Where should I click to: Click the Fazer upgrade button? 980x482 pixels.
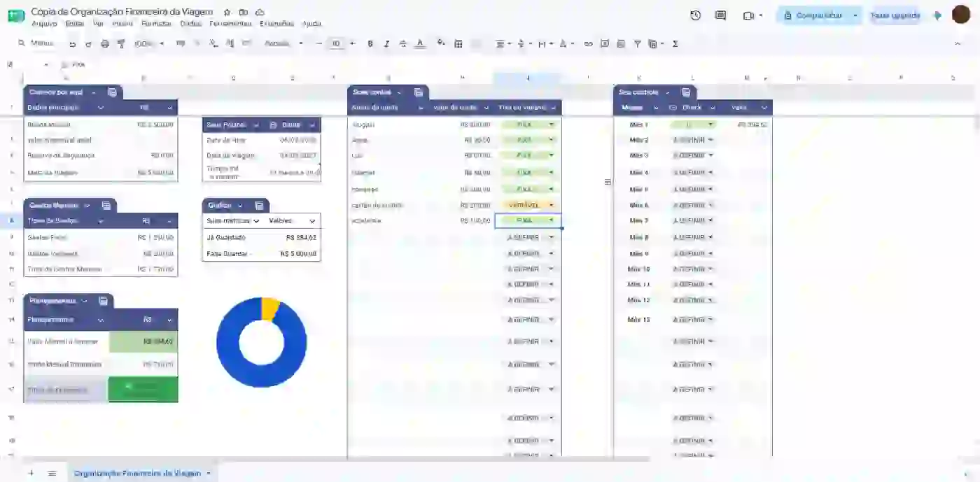[895, 15]
